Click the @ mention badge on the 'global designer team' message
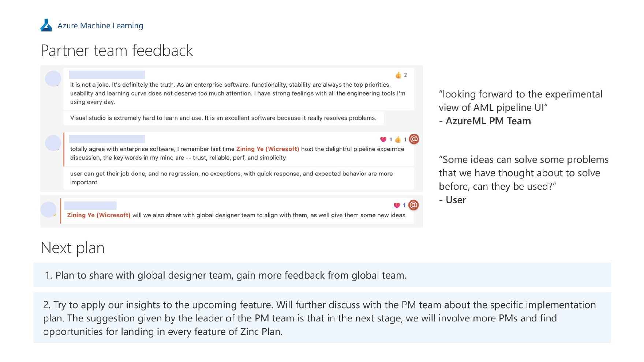Screen dimensions: 644x362 click(x=413, y=205)
